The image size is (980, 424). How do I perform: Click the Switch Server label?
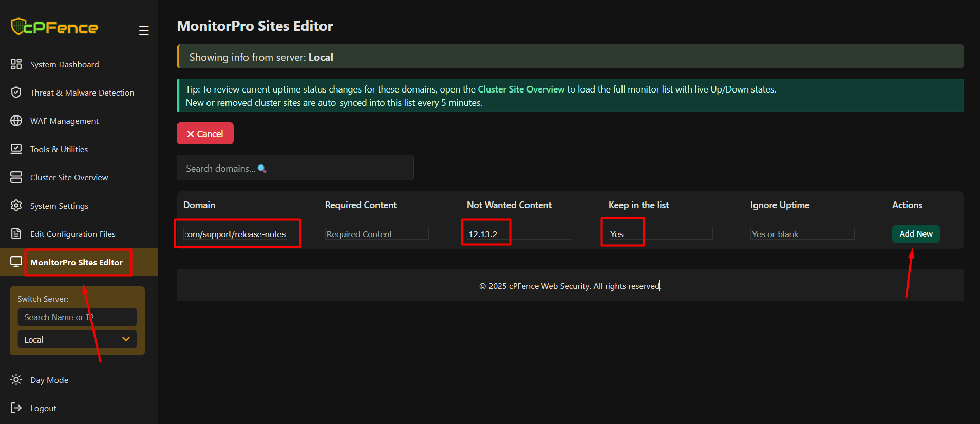pos(43,299)
